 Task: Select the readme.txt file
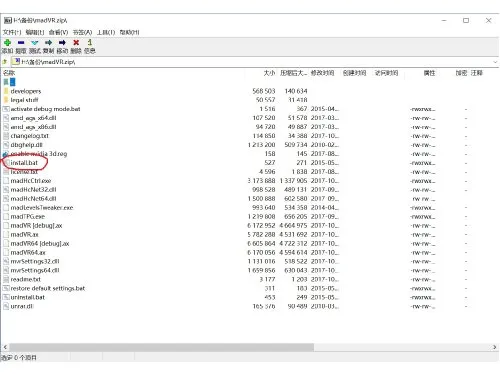[25, 279]
